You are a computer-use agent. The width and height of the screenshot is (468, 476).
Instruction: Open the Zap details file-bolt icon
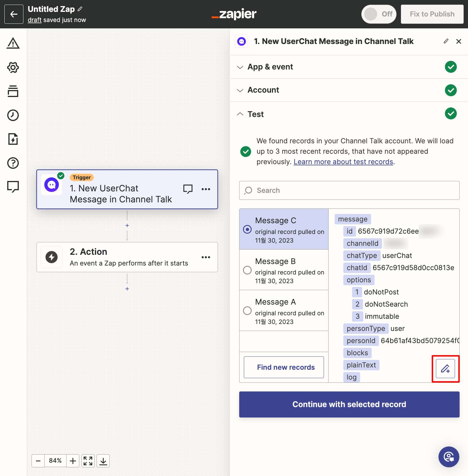[x=13, y=139]
